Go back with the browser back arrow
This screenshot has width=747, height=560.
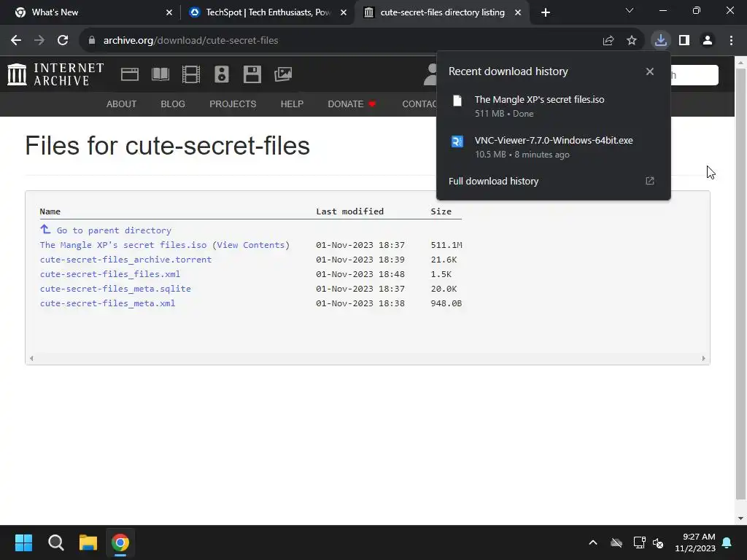(16, 41)
